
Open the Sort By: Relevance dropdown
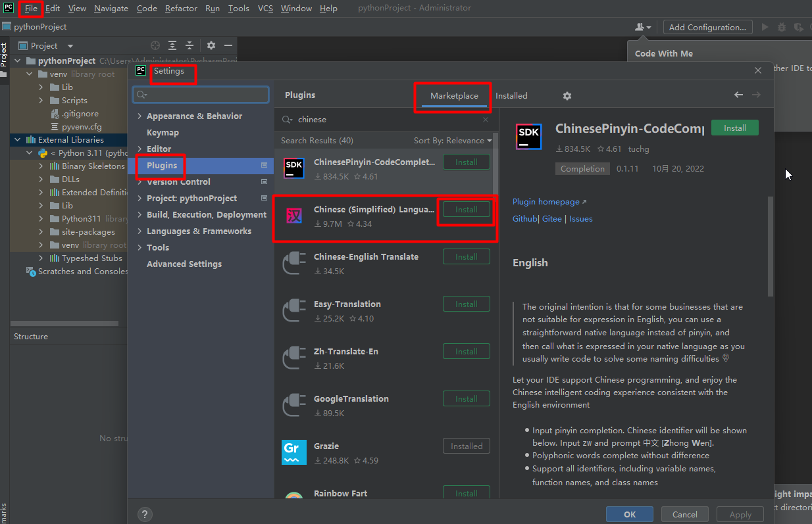(x=453, y=141)
